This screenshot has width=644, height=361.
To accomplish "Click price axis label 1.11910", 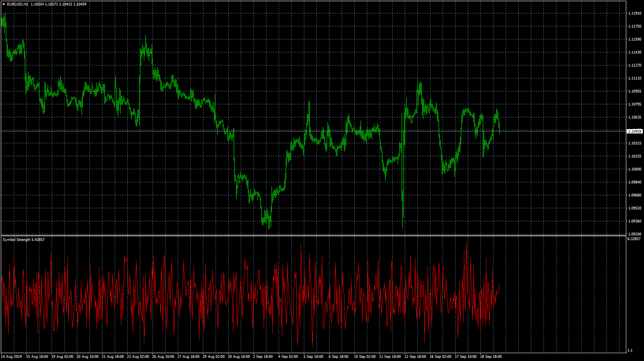I will coord(635,13).
